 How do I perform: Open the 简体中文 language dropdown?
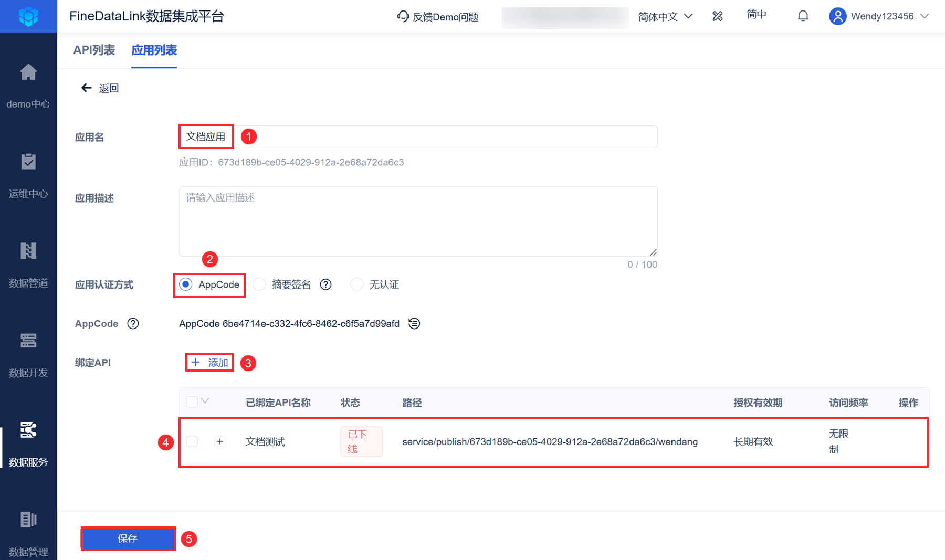coord(665,16)
